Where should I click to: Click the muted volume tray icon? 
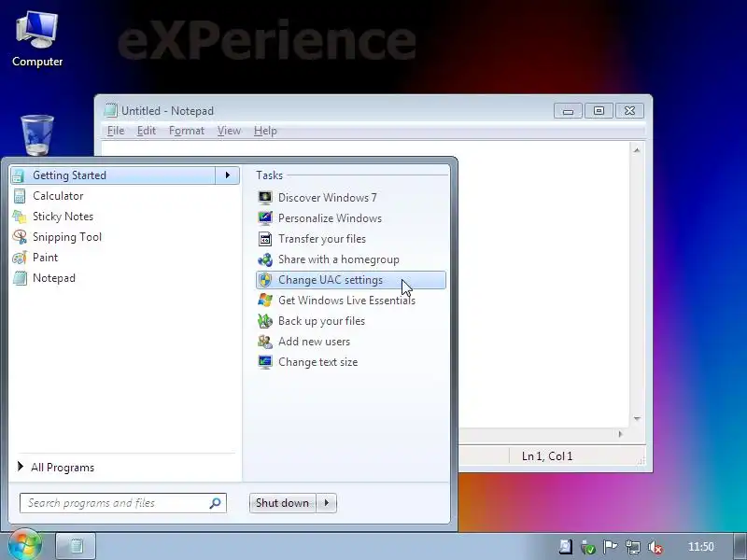pos(655,547)
